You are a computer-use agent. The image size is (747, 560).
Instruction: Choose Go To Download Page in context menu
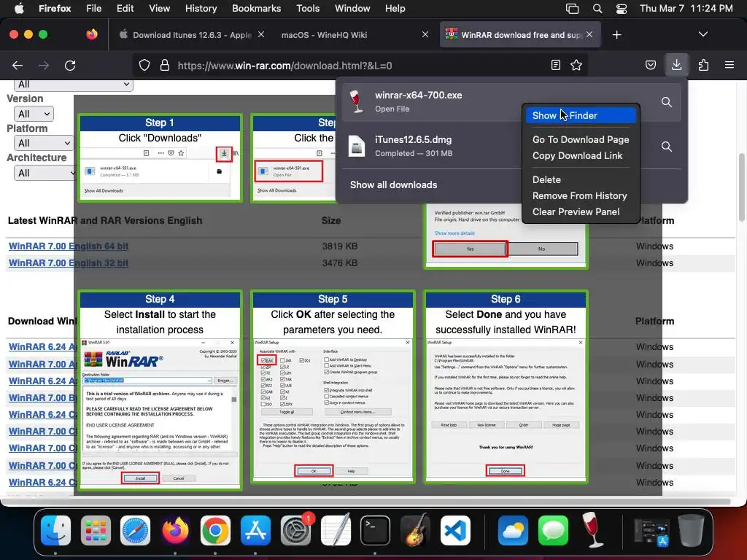tap(581, 139)
